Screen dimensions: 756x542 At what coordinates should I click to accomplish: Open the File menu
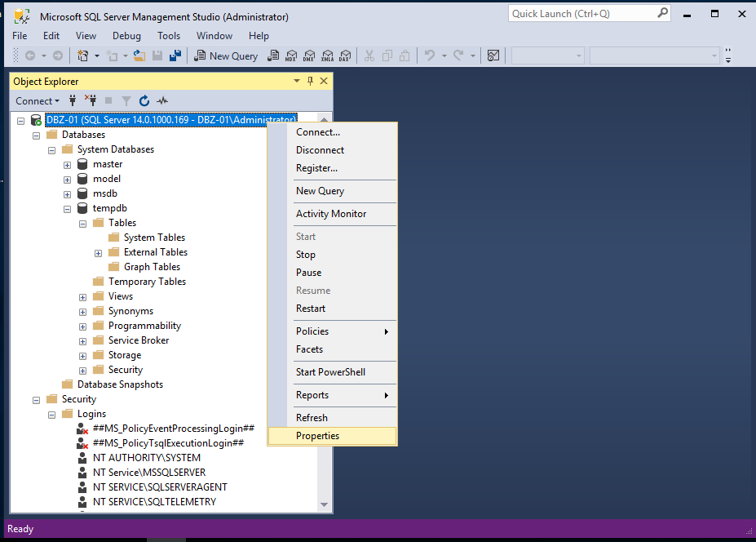click(20, 36)
